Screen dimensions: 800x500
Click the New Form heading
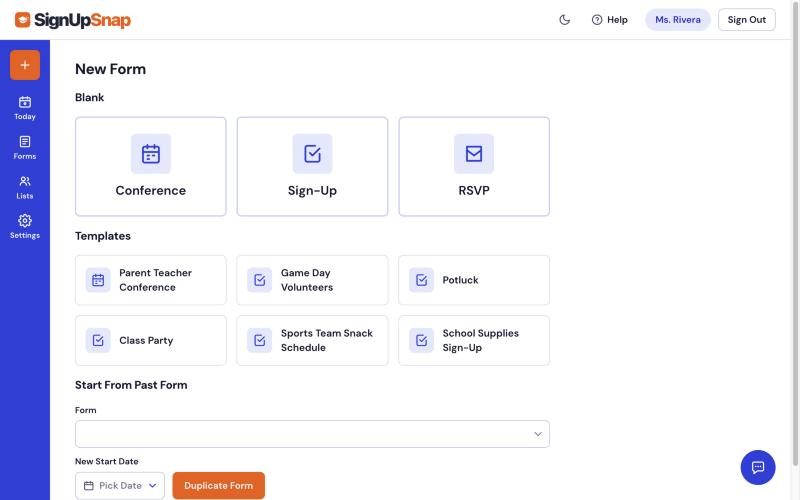tap(110, 69)
